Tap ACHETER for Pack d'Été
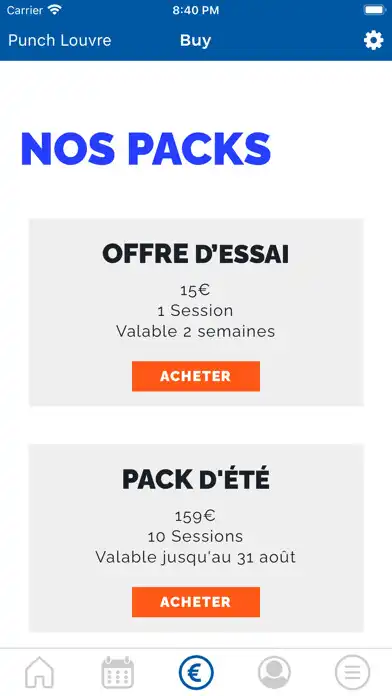 [x=196, y=602]
